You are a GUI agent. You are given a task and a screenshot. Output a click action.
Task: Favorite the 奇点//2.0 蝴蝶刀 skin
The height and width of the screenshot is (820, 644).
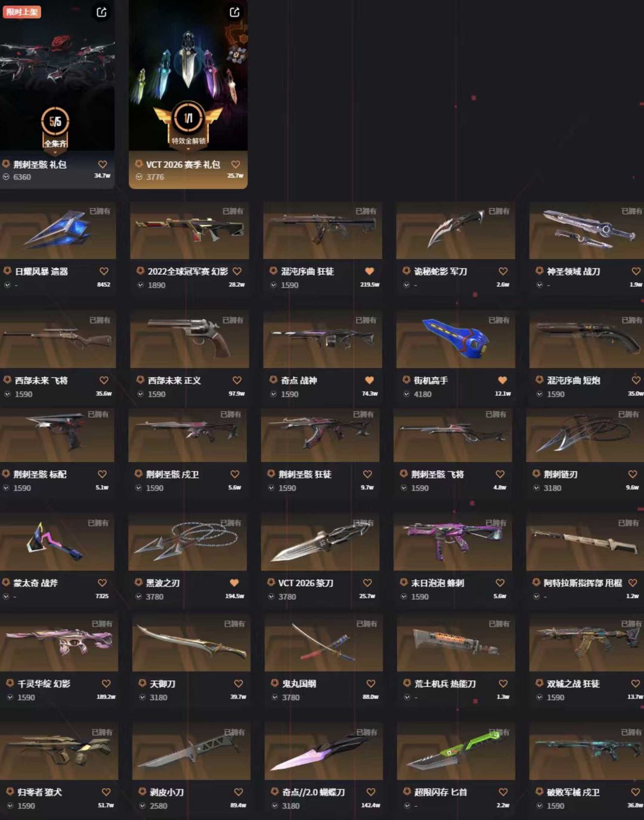pyautogui.click(x=371, y=792)
